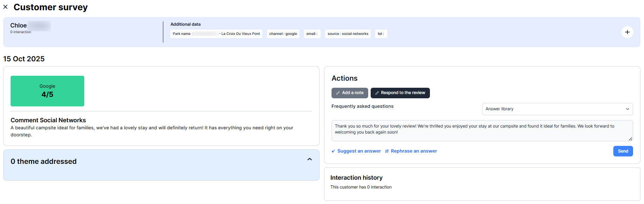
Task: Click the tel data tag
Action: click(381, 34)
